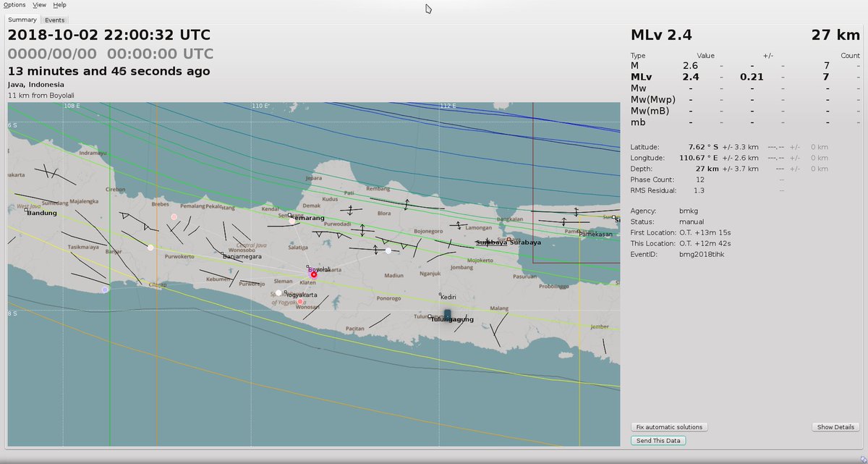The height and width of the screenshot is (464, 868).
Task: Click '11 km from Boyolali' text
Action: coord(41,96)
